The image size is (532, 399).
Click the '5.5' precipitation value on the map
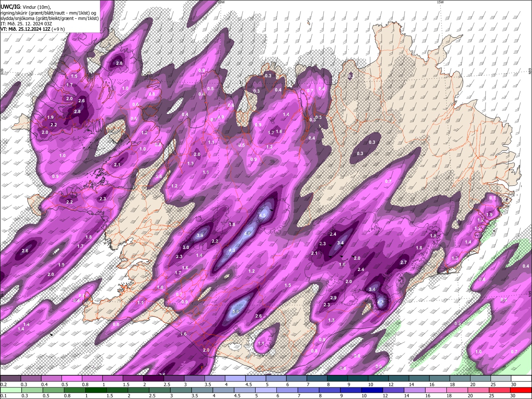coord(236,312)
